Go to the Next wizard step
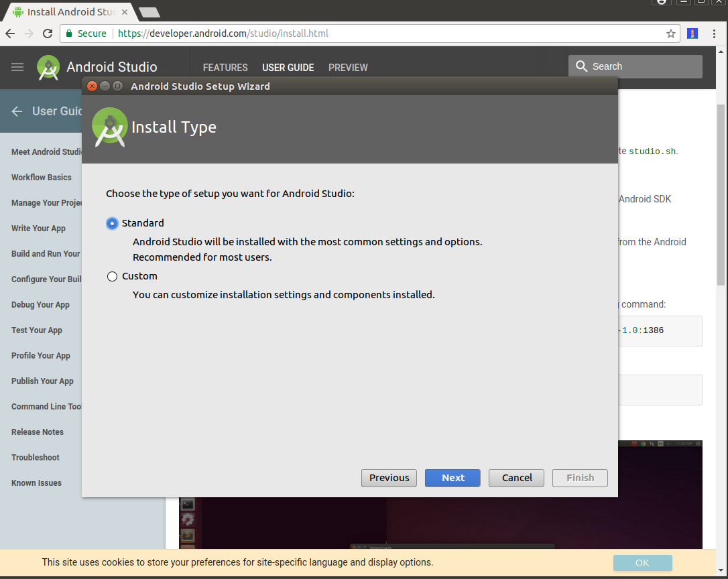This screenshot has width=728, height=579. [x=452, y=478]
